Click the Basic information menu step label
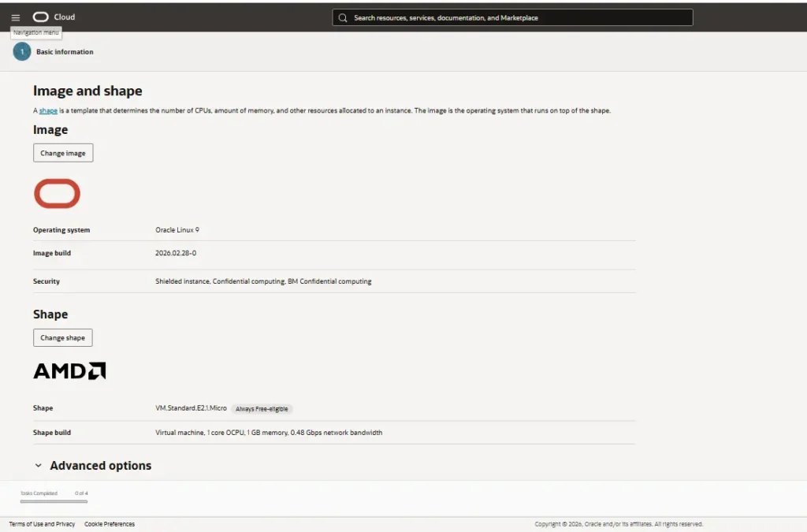 (x=65, y=51)
